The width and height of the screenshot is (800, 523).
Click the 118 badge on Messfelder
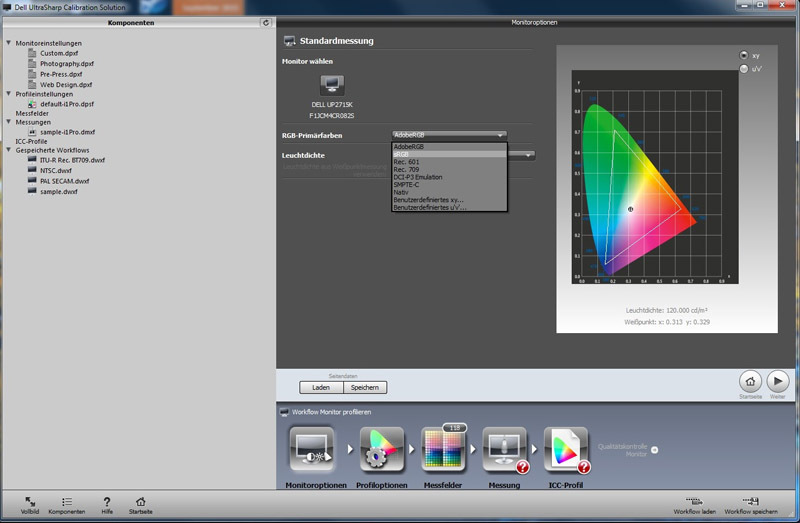[x=455, y=428]
